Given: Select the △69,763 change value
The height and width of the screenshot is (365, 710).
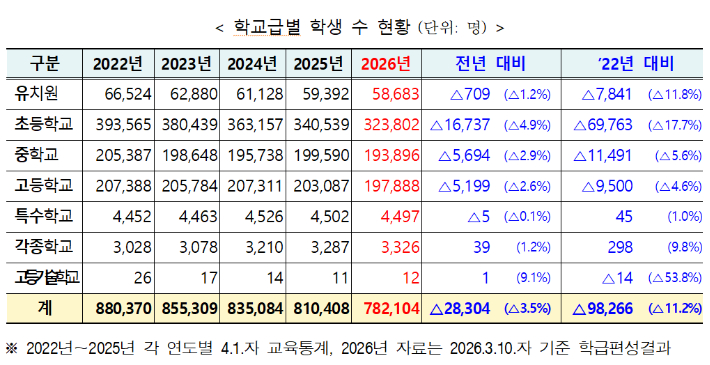Looking at the screenshot, I should pos(603,125).
